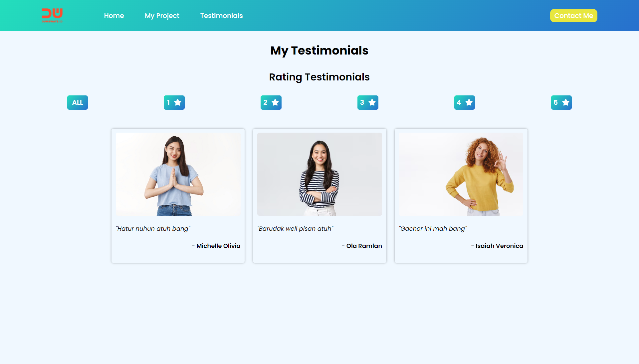Image resolution: width=639 pixels, height=364 pixels.
Task: Filter testimonials by 4 star rating
Action: pos(464,102)
